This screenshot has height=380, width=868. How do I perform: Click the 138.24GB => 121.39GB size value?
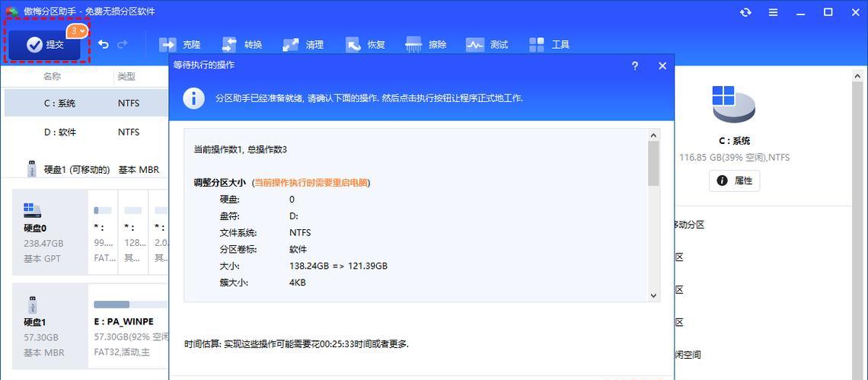338,266
